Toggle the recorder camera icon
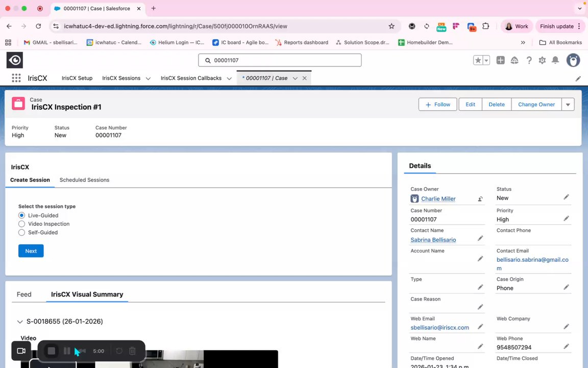Image resolution: width=588 pixels, height=368 pixels. 21,351
